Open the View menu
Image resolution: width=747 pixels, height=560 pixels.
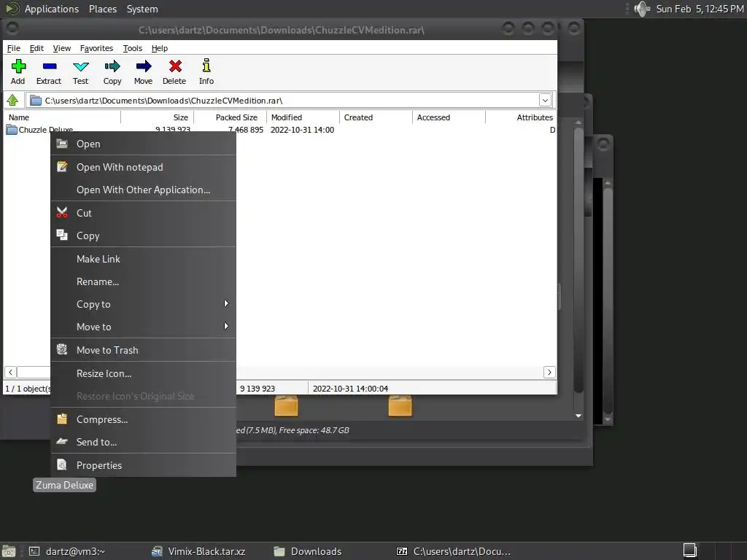point(62,48)
